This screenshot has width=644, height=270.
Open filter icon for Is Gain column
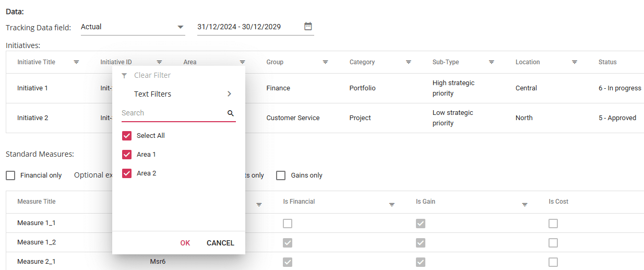point(524,205)
